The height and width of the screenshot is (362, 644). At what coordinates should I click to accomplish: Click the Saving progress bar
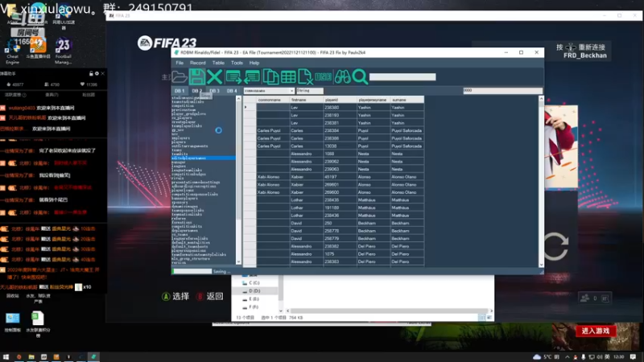point(192,271)
